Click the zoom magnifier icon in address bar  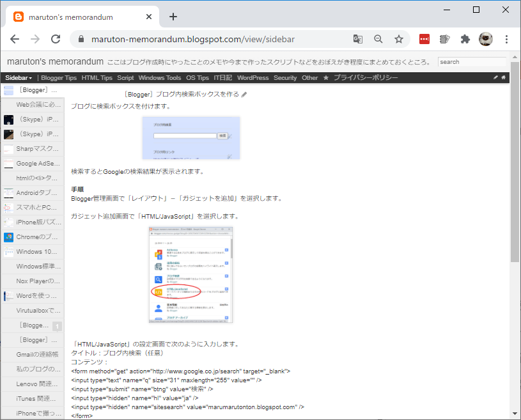378,39
